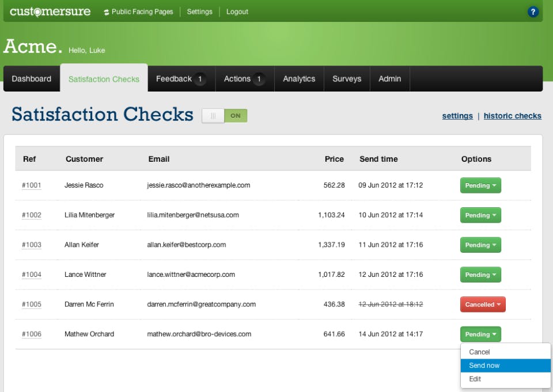Click the Logout link
This screenshot has height=392, width=553.
(x=237, y=12)
